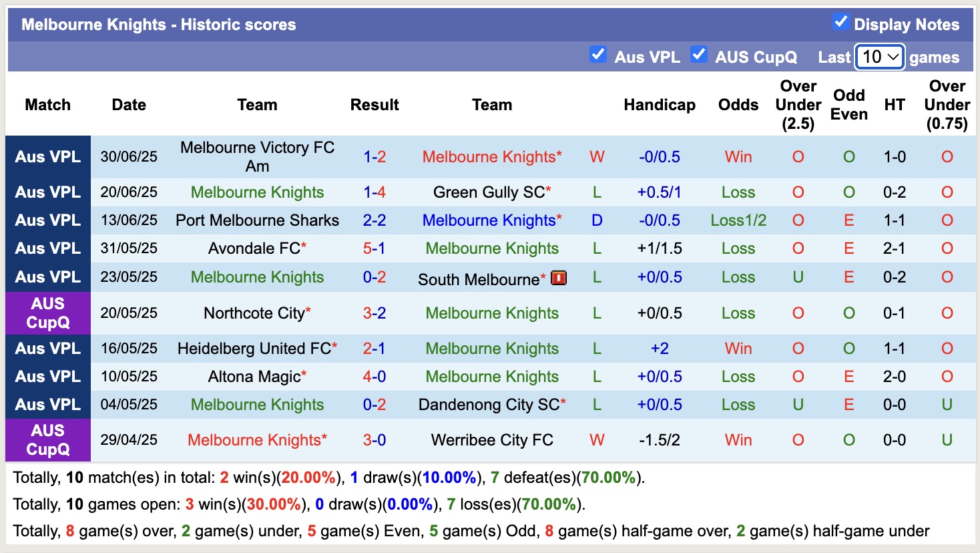
Task: Click the Northcote City team link
Action: pyautogui.click(x=252, y=313)
